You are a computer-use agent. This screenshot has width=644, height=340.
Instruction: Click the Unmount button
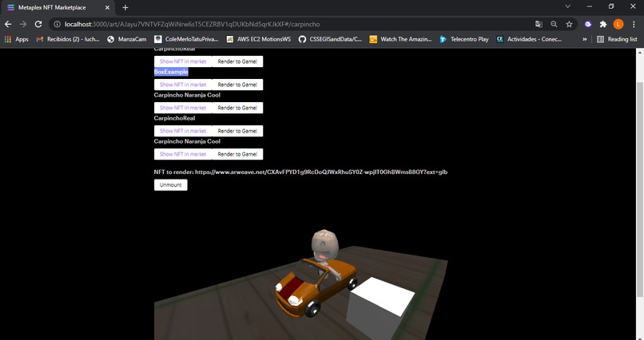tap(170, 185)
